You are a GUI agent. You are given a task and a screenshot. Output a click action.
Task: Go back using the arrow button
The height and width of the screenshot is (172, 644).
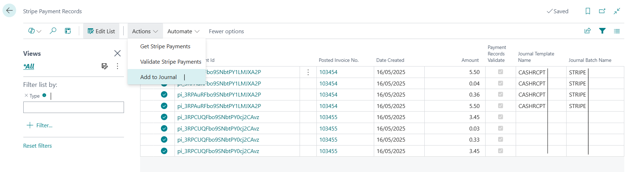tap(9, 11)
